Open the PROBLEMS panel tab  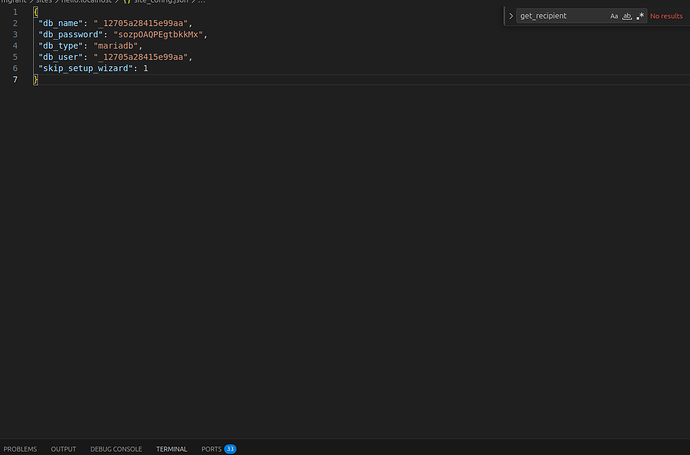coord(20,449)
